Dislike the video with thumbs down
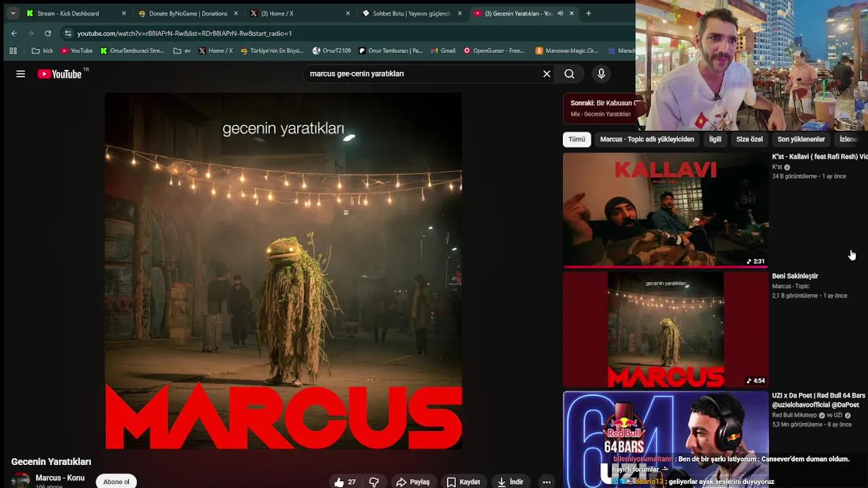Viewport: 868px width, 488px height. (374, 482)
